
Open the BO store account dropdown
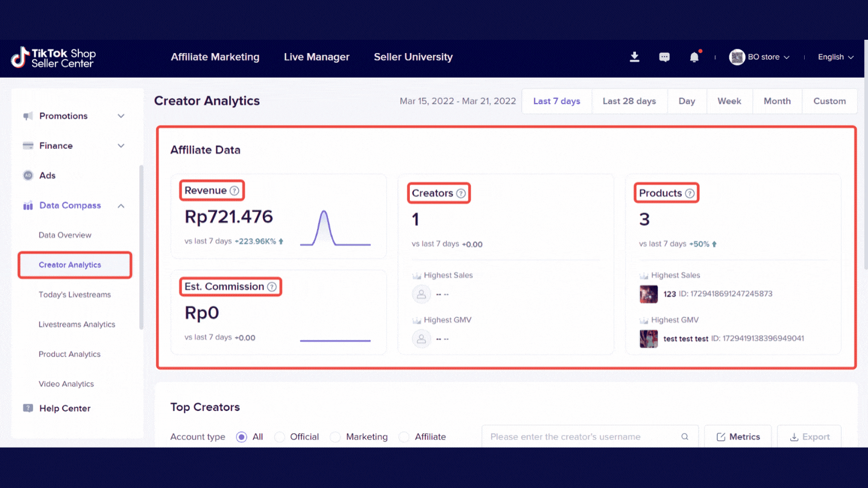point(759,57)
